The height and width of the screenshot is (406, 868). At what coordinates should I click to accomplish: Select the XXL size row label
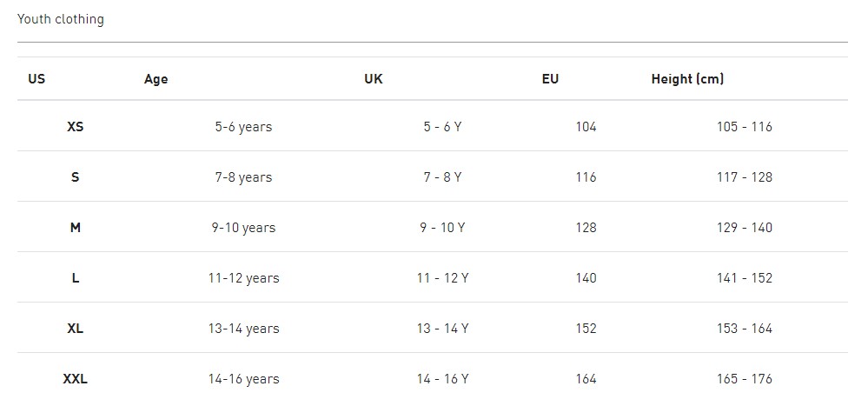click(x=76, y=379)
